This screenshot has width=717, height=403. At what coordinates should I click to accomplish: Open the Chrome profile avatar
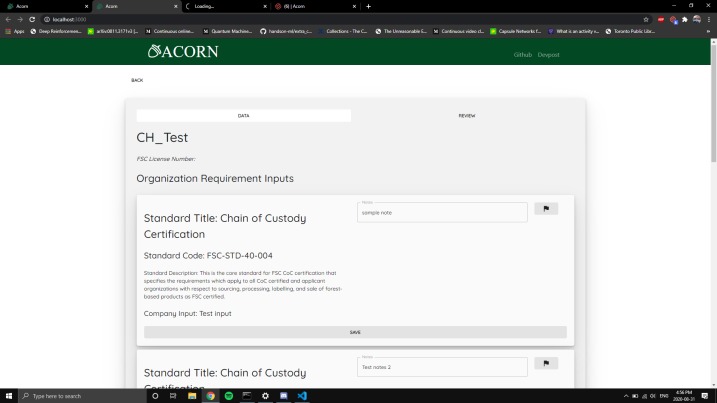pyautogui.click(x=696, y=19)
